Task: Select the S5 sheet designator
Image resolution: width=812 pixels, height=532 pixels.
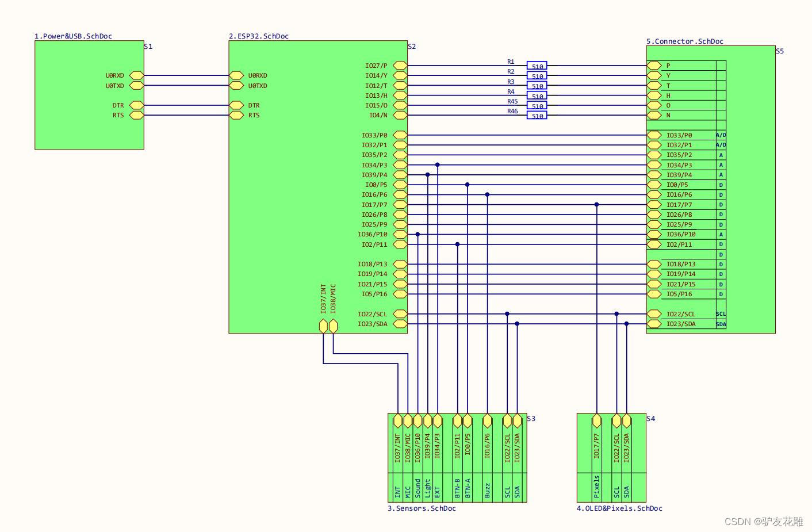Action: coord(780,51)
